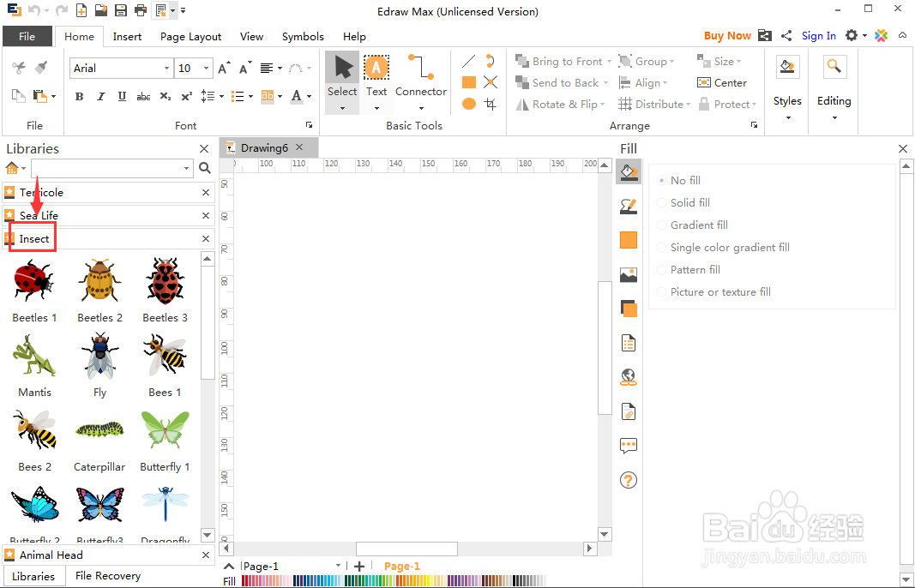Expand the Bring to Front dropdown

(x=609, y=61)
